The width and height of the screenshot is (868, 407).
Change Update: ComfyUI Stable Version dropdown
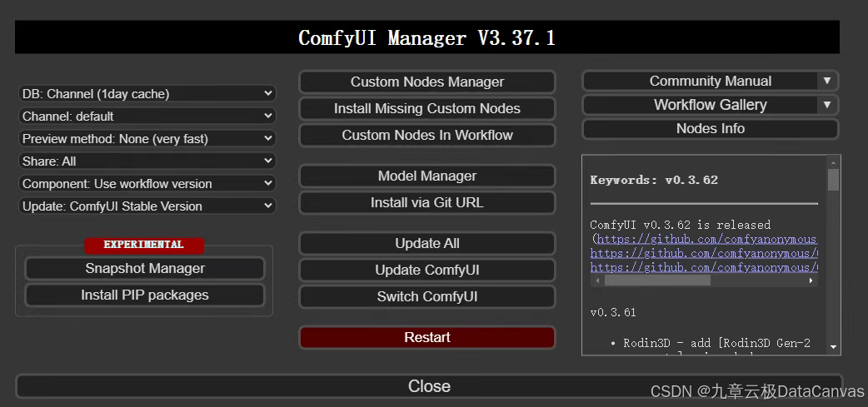(x=147, y=206)
